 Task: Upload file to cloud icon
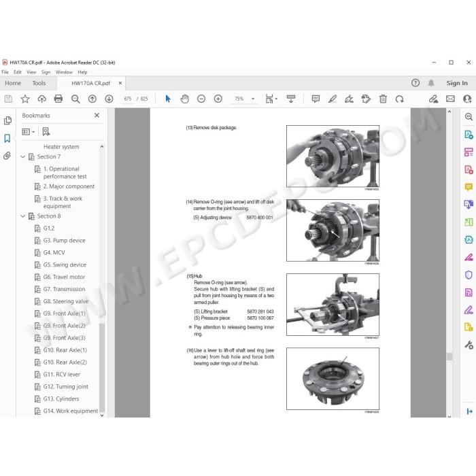click(x=41, y=99)
